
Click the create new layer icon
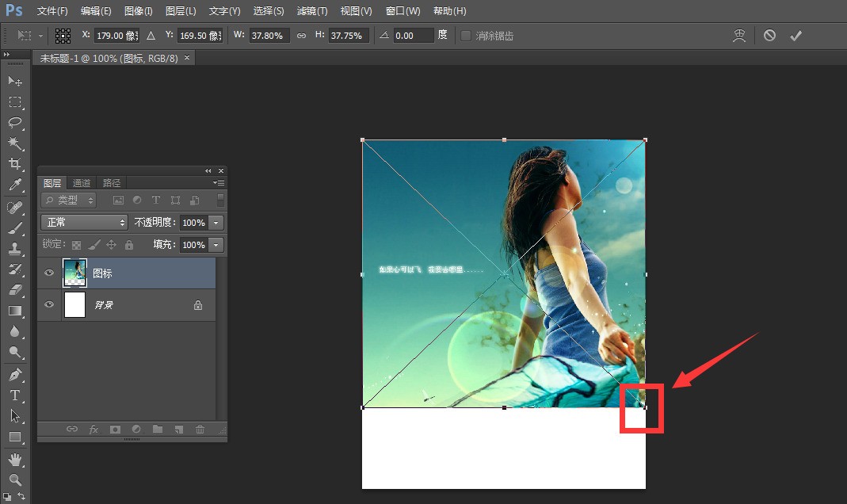[179, 429]
